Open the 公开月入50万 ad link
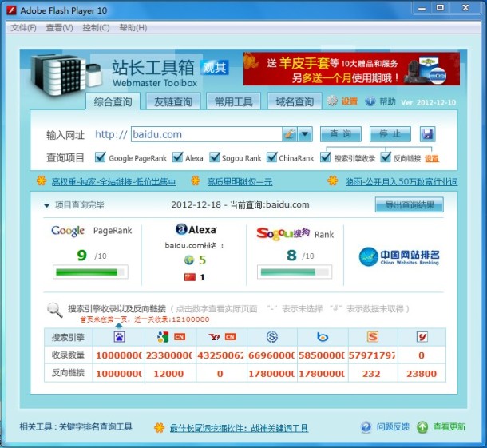The width and height of the screenshot is (487, 448). pyautogui.click(x=402, y=181)
